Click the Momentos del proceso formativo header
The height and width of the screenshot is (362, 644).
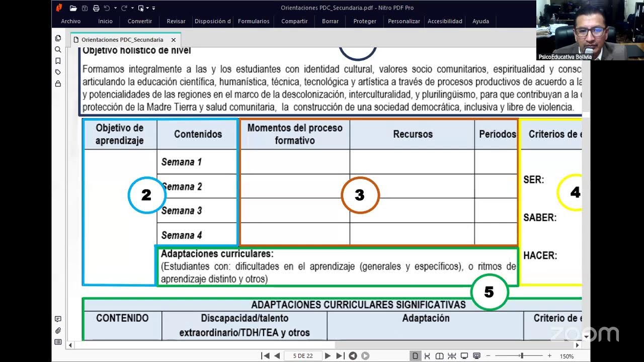click(x=295, y=134)
